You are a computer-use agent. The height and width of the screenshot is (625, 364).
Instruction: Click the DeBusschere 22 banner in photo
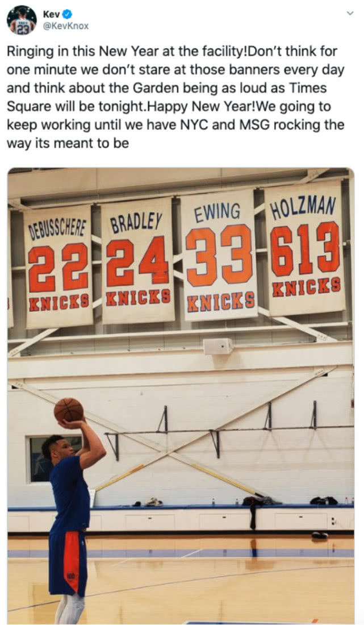[x=58, y=266]
